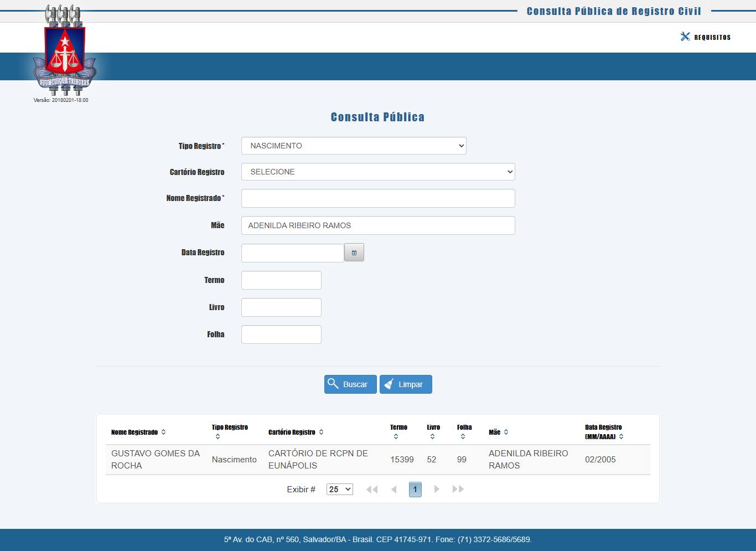Image resolution: width=756 pixels, height=551 pixels.
Task: Go to previous results page
Action: (x=394, y=490)
